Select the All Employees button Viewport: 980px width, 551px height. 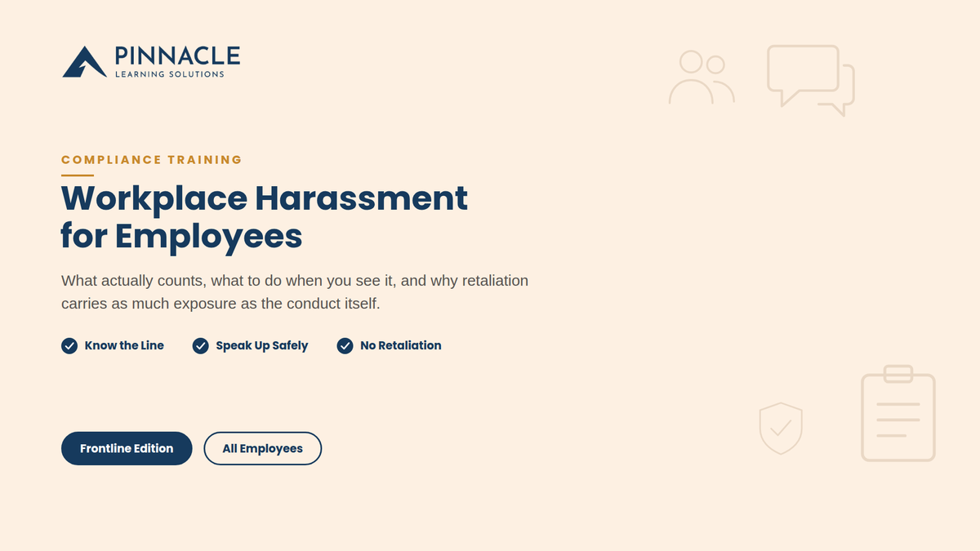[262, 448]
